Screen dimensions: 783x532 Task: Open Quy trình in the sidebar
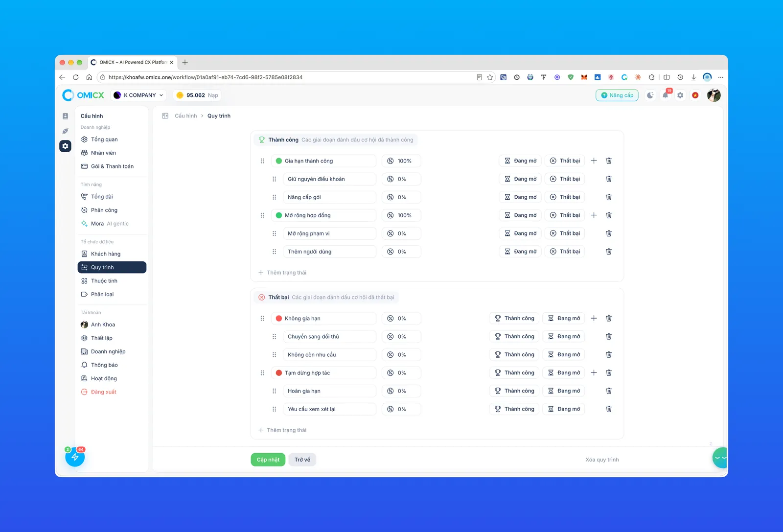coord(112,267)
